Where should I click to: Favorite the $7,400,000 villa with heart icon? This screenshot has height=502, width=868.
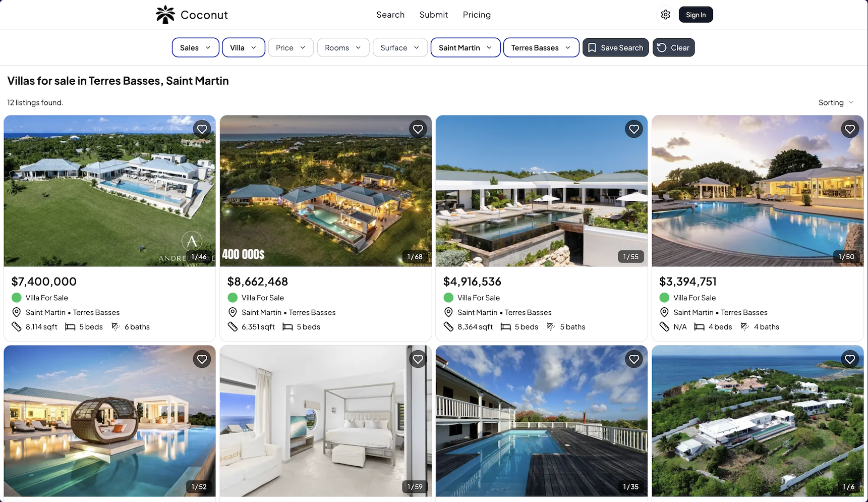(x=202, y=129)
